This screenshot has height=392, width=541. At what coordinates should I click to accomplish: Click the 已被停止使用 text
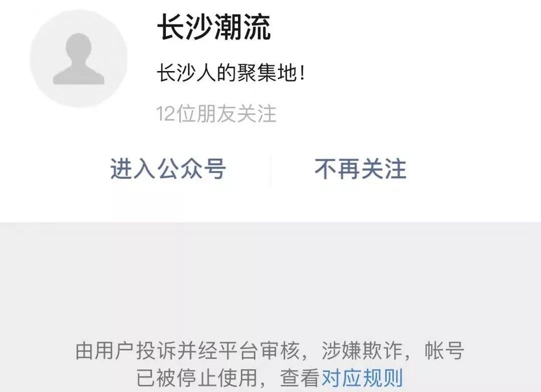197,378
